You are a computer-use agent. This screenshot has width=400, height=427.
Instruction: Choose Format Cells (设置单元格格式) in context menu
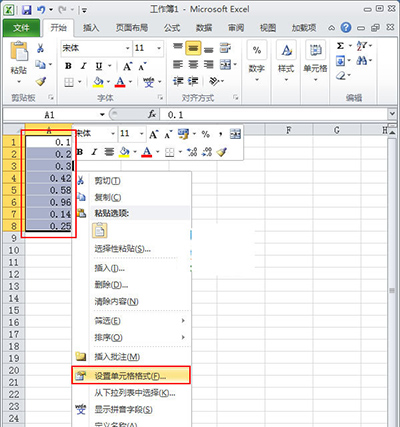click(131, 375)
